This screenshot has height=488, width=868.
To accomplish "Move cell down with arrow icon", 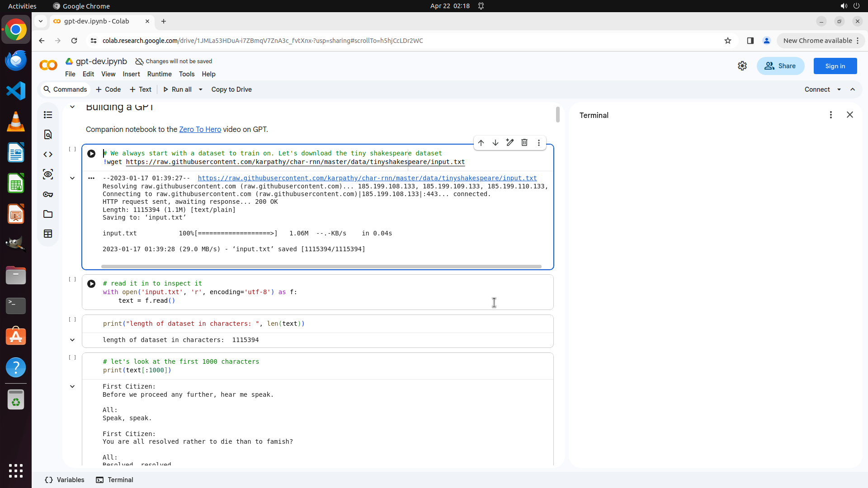I will tap(495, 143).
